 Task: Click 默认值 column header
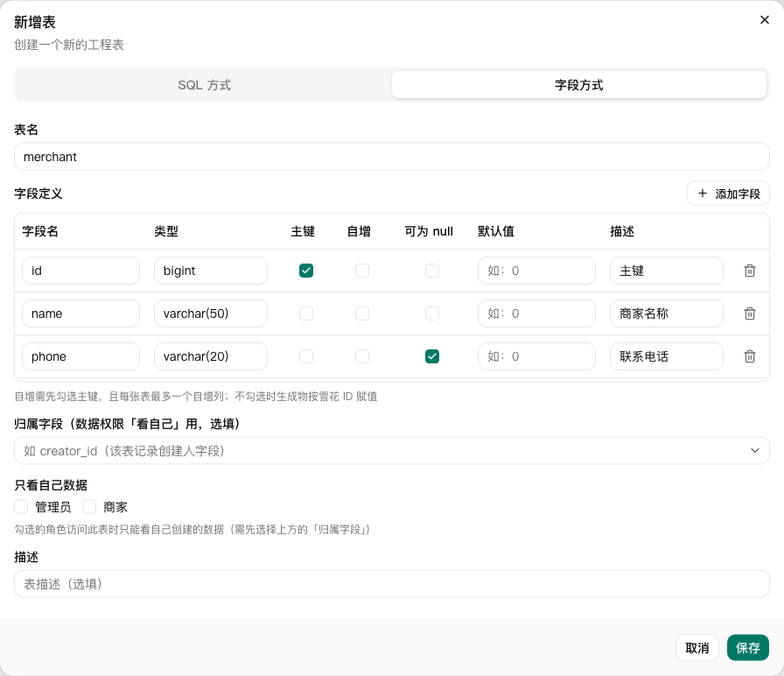pyautogui.click(x=496, y=231)
